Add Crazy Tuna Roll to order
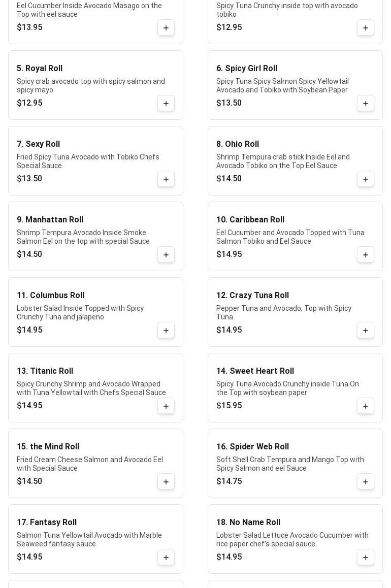 (366, 331)
